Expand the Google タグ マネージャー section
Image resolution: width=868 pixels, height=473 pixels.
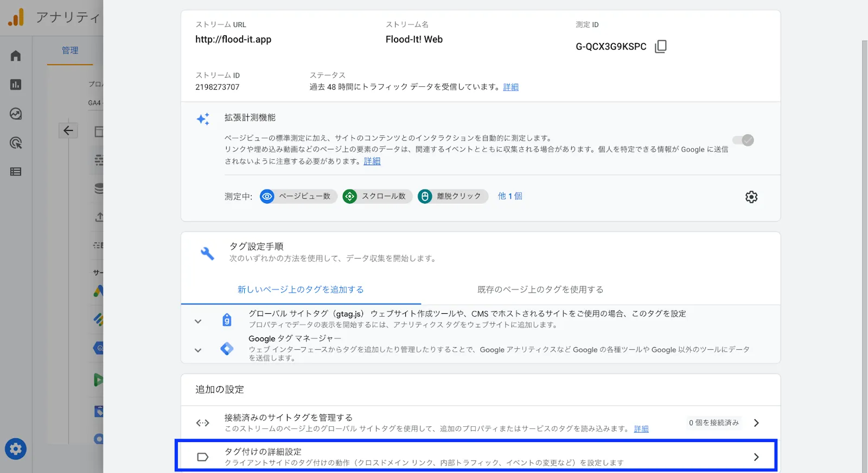198,350
